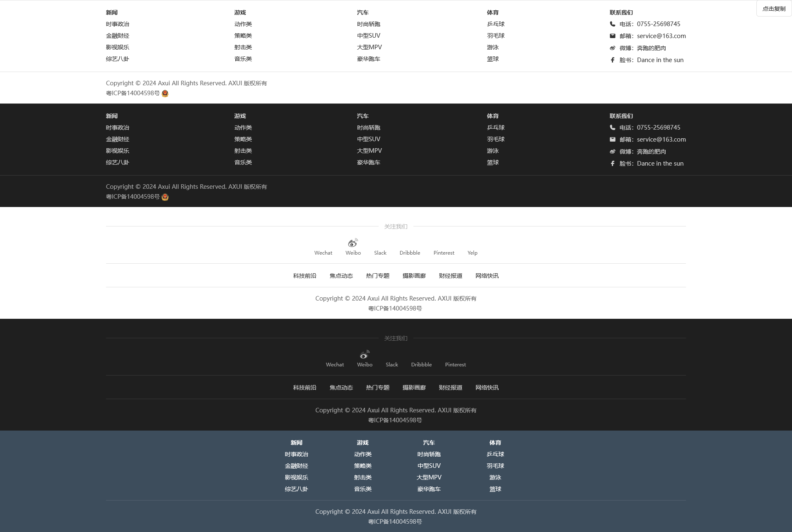The height and width of the screenshot is (532, 792).
Task: Open 大型MPV in the dark footer section
Action: click(369, 151)
